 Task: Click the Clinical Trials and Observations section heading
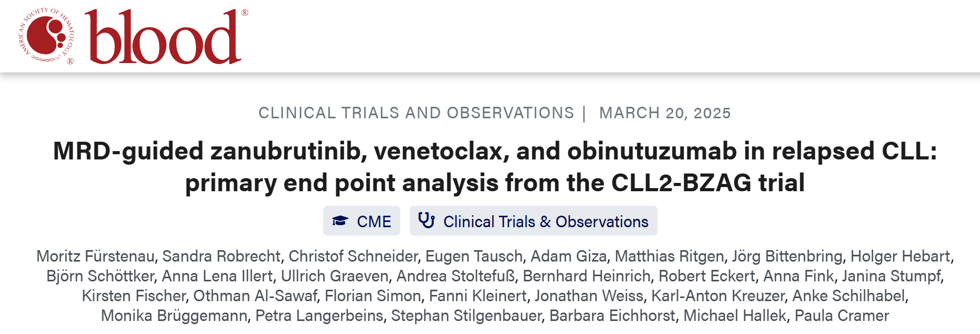coord(416,113)
